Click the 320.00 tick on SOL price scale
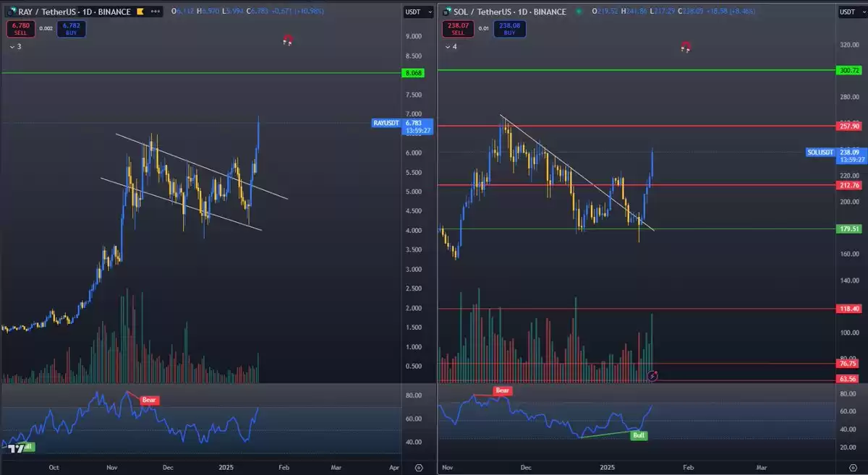 pyautogui.click(x=849, y=43)
